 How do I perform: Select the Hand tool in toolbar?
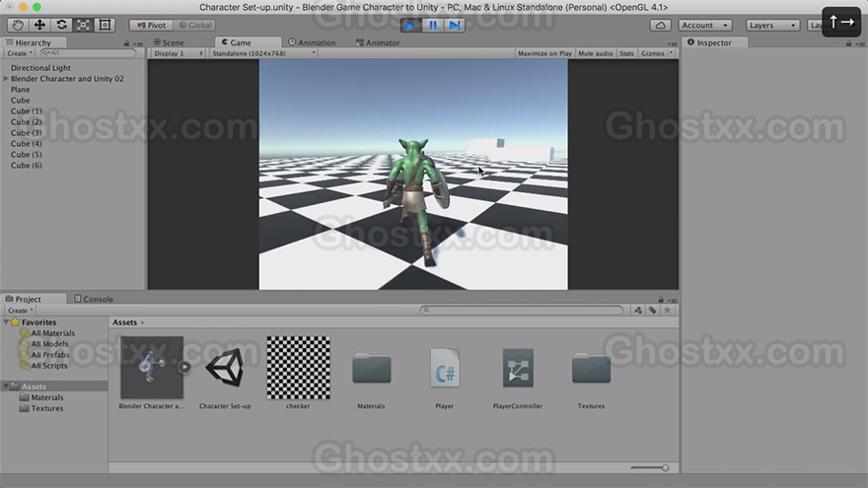(x=18, y=25)
